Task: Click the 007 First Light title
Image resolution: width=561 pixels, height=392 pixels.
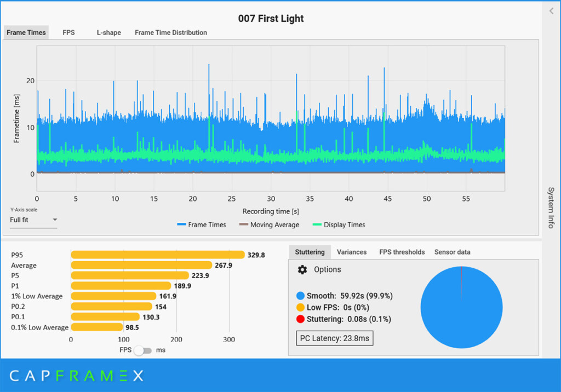Action: click(x=271, y=19)
